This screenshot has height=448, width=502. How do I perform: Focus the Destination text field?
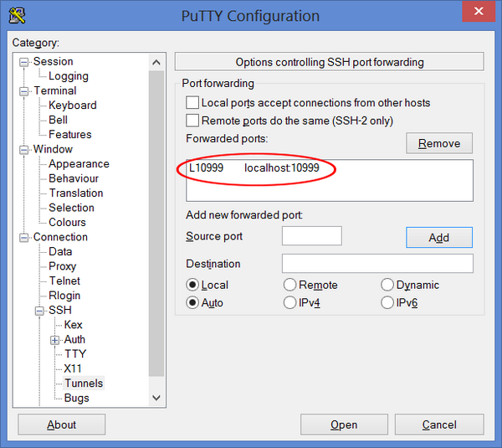376,264
